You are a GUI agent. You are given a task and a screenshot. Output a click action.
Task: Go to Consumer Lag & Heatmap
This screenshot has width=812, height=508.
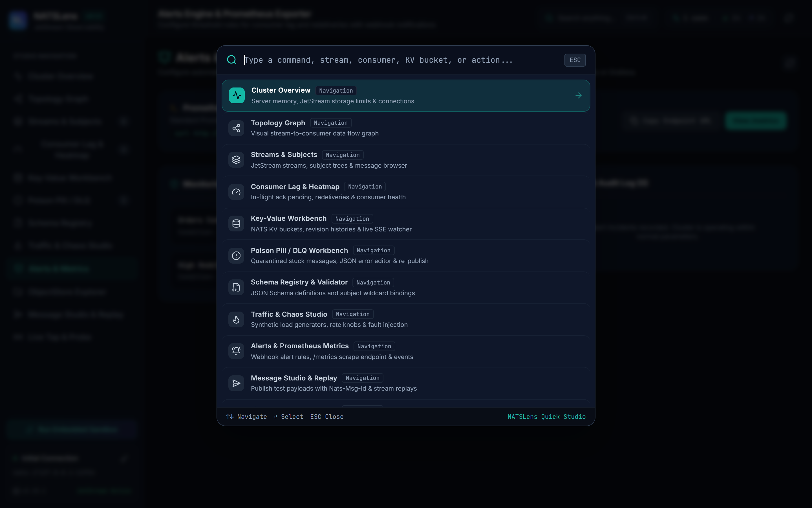[406, 192]
